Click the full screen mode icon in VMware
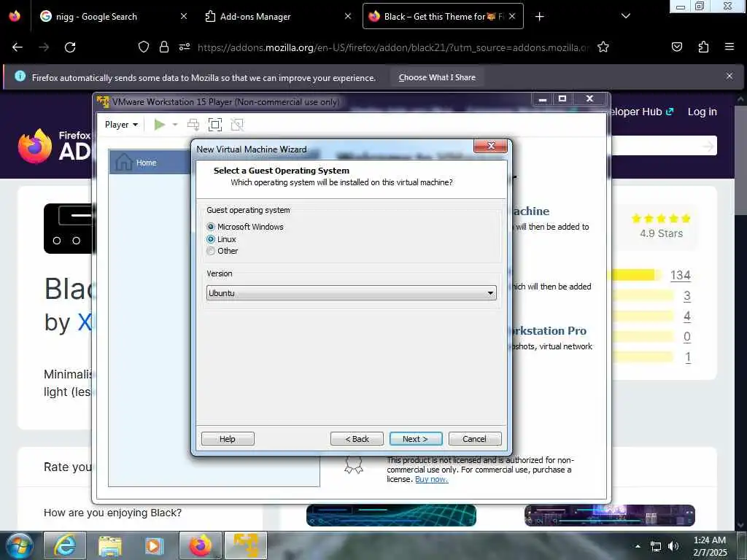Screen dimensions: 747x560 coord(215,125)
